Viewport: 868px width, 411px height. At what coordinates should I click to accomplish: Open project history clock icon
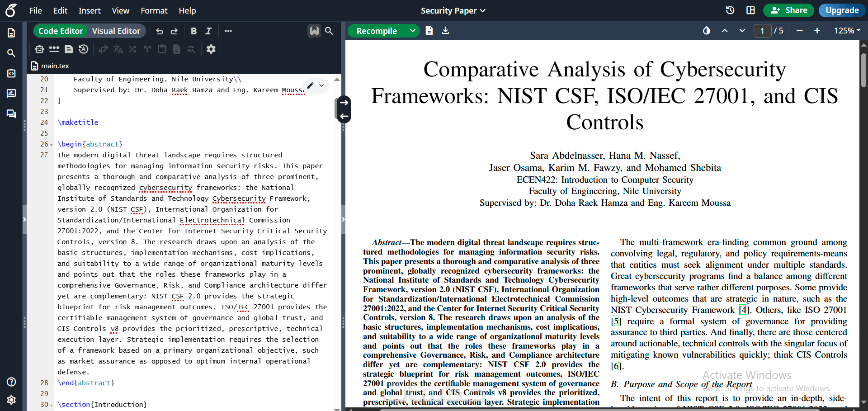point(730,10)
